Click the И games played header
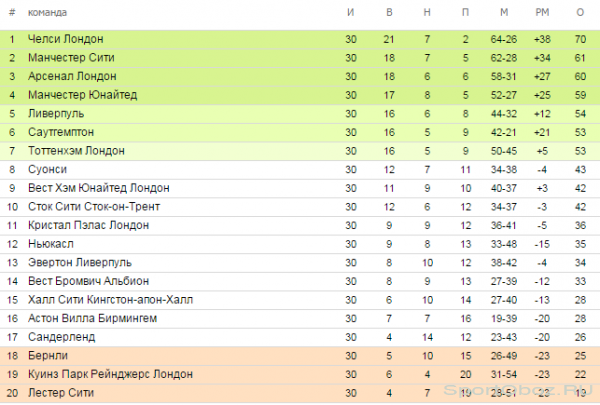Viewport: 600px width, 405px height. (x=351, y=13)
